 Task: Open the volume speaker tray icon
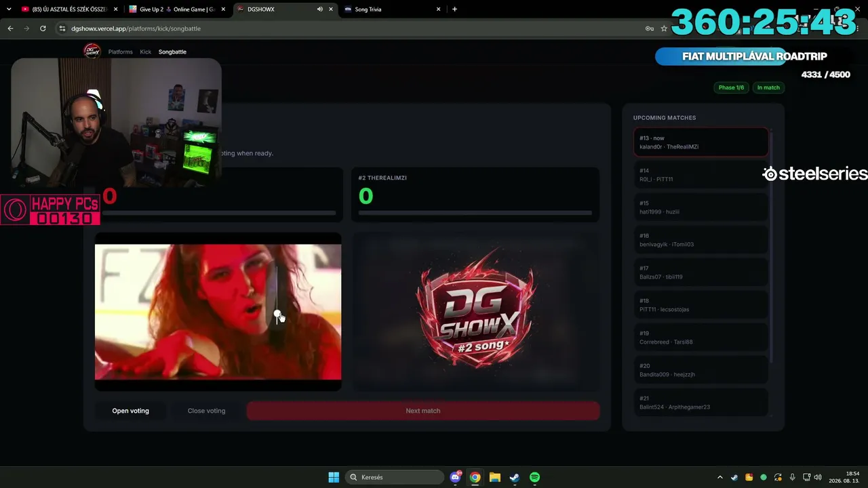[x=818, y=477]
